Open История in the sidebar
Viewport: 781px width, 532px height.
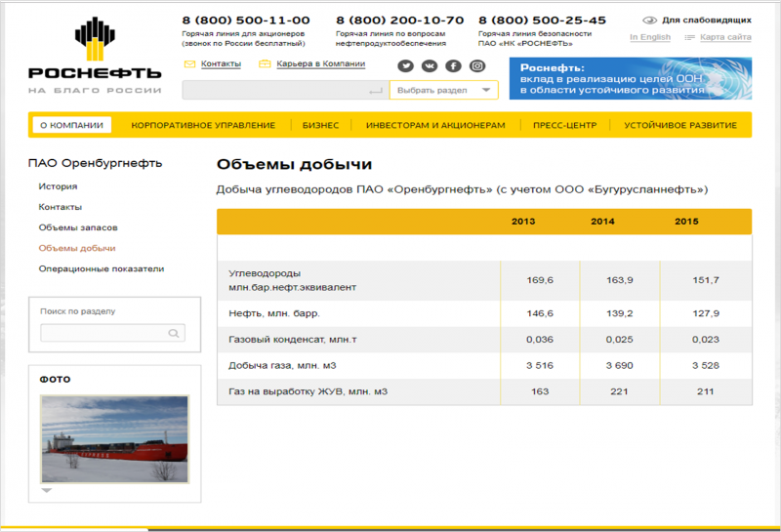pos(58,186)
